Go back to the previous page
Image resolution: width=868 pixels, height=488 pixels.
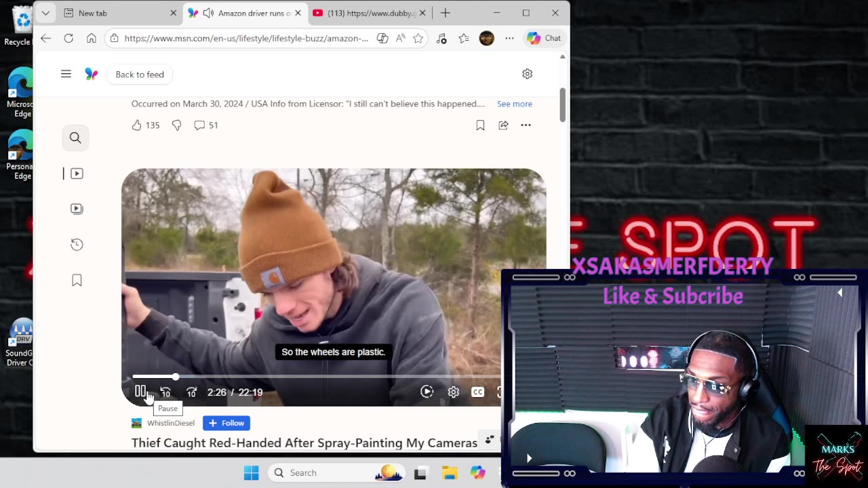tap(45, 38)
